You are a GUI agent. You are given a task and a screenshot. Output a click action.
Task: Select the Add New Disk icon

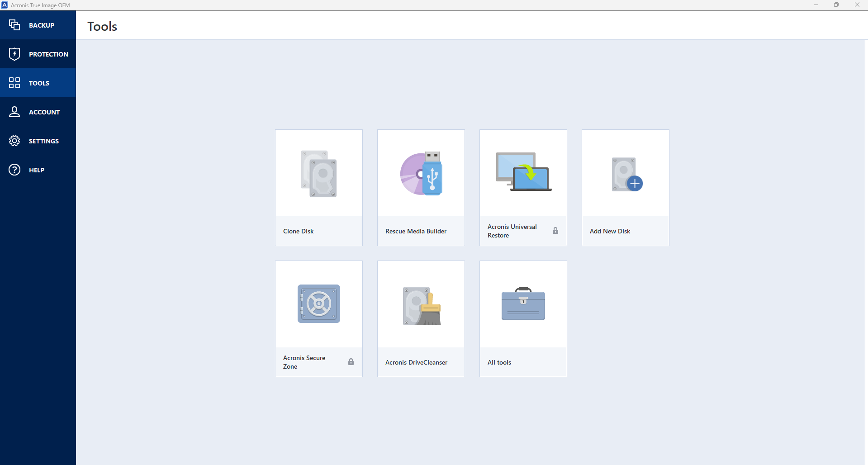pos(627,174)
